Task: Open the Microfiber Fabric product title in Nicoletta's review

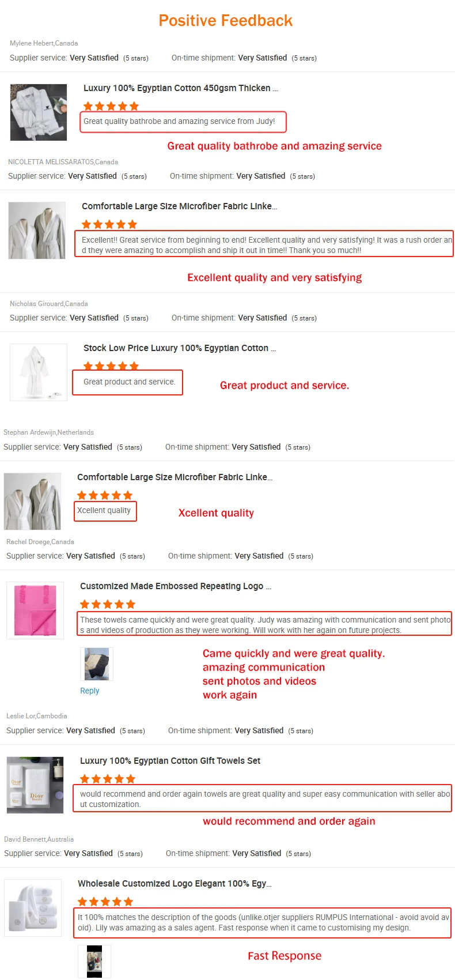Action: coord(179,206)
